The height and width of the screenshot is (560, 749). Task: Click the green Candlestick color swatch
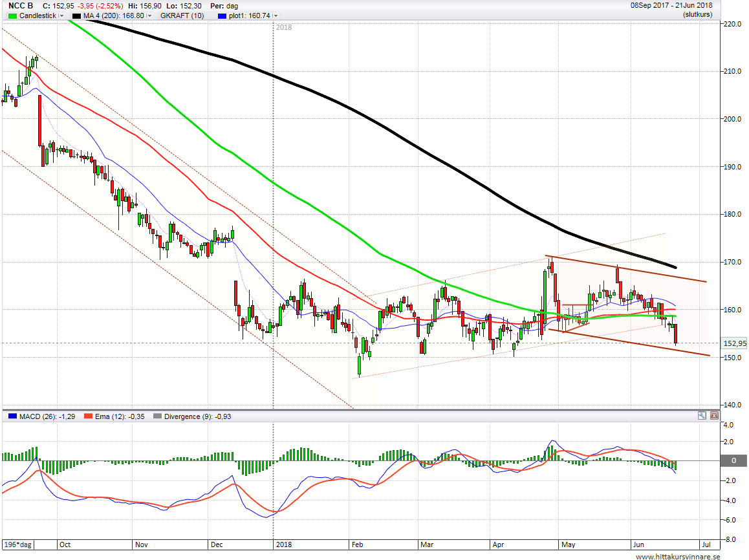click(x=12, y=16)
